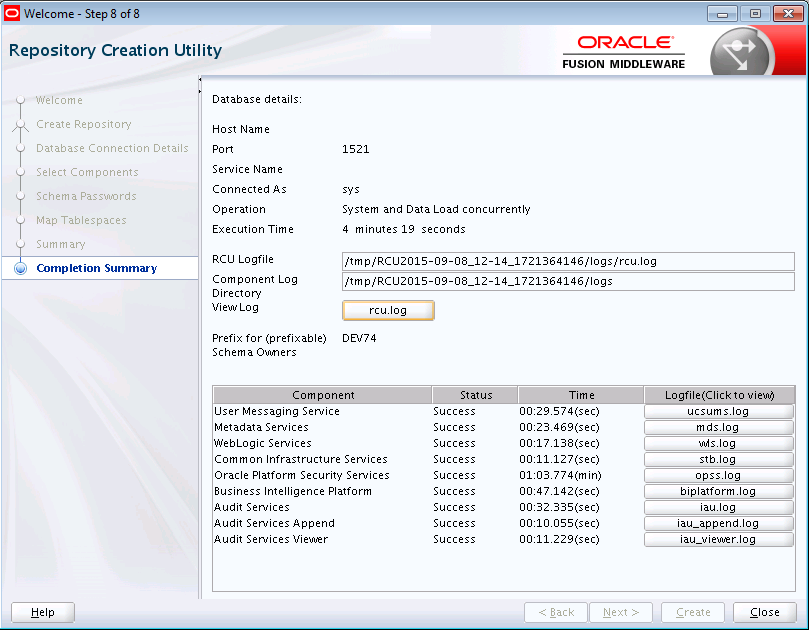View the iau_append.log logfile
The image size is (809, 630).
(x=718, y=523)
